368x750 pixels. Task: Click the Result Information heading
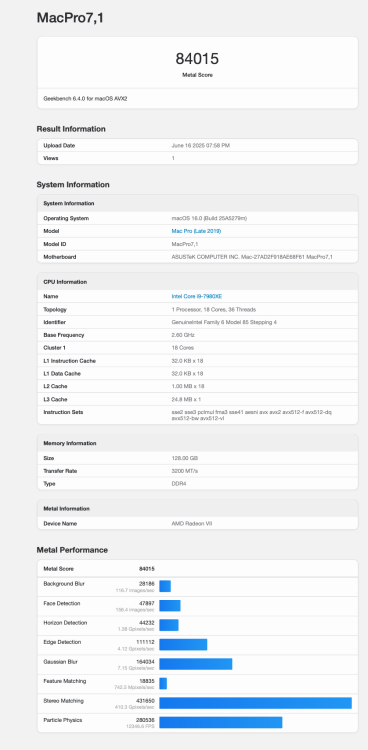click(71, 129)
